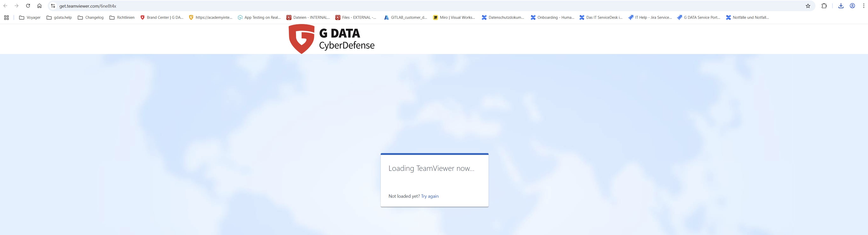The image size is (868, 235).
Task: Open App Testing on Real bookmark
Action: [x=259, y=17]
